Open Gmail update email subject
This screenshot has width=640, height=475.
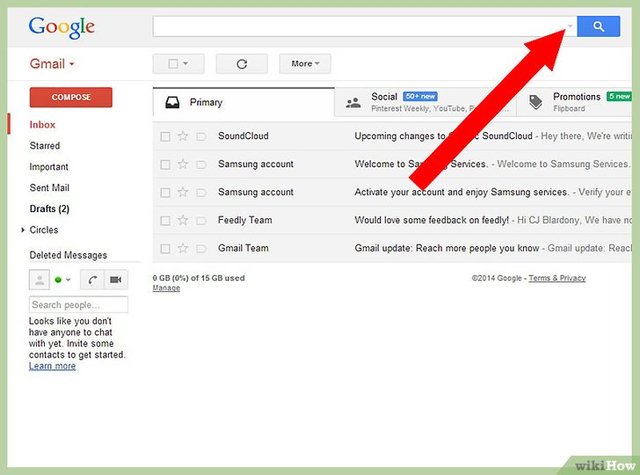point(447,248)
